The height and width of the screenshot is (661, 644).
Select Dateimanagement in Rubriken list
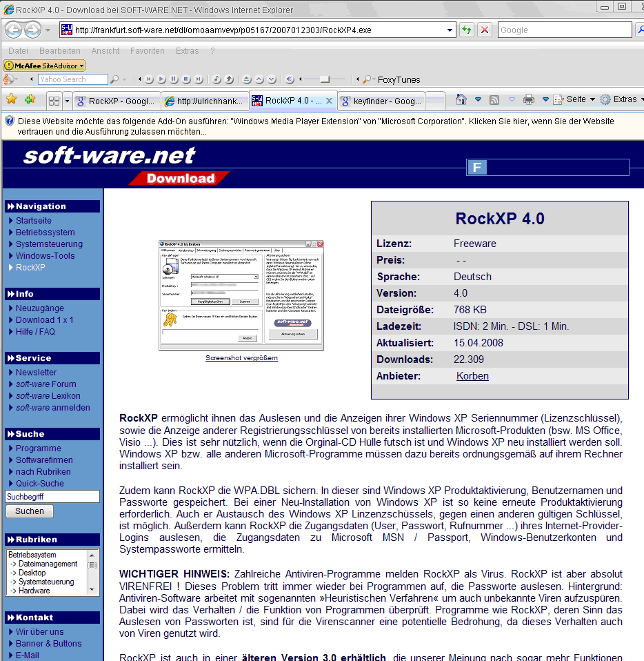(48, 564)
